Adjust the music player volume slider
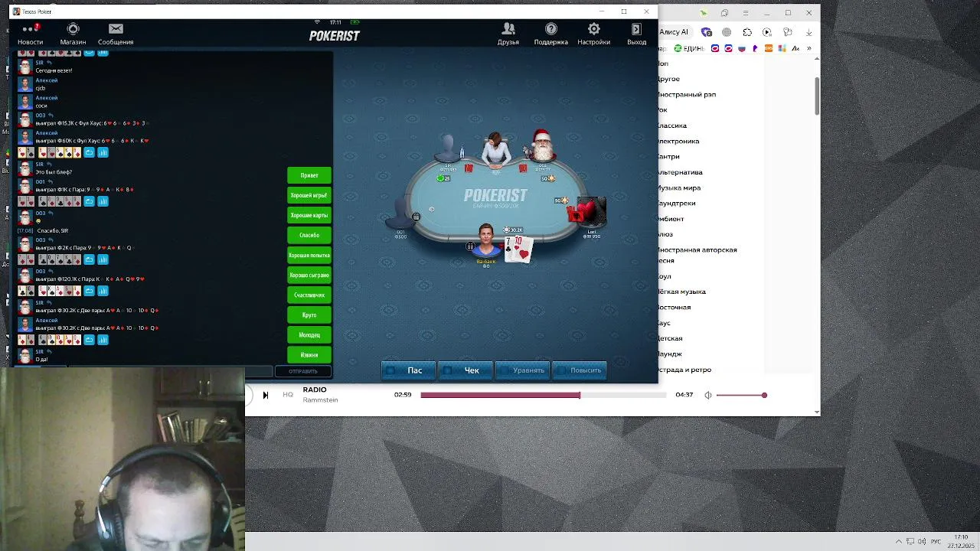The image size is (980, 551). (x=740, y=395)
